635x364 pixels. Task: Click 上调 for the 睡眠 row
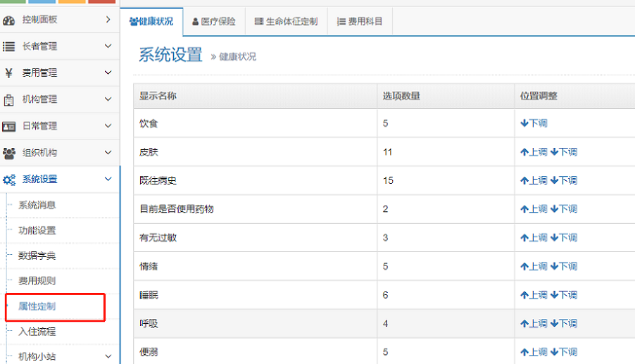pyautogui.click(x=534, y=295)
